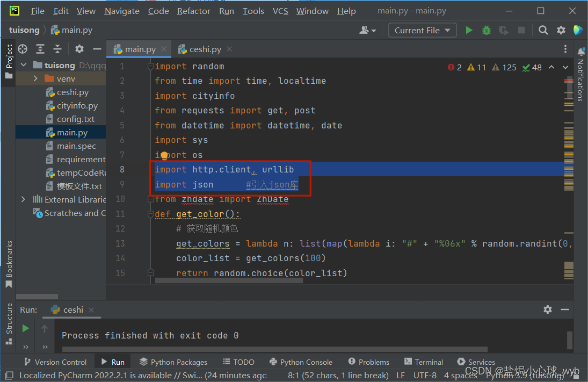This screenshot has width=588, height=382.
Task: Switch to the ceshi.py editor tab
Action: [x=205, y=49]
